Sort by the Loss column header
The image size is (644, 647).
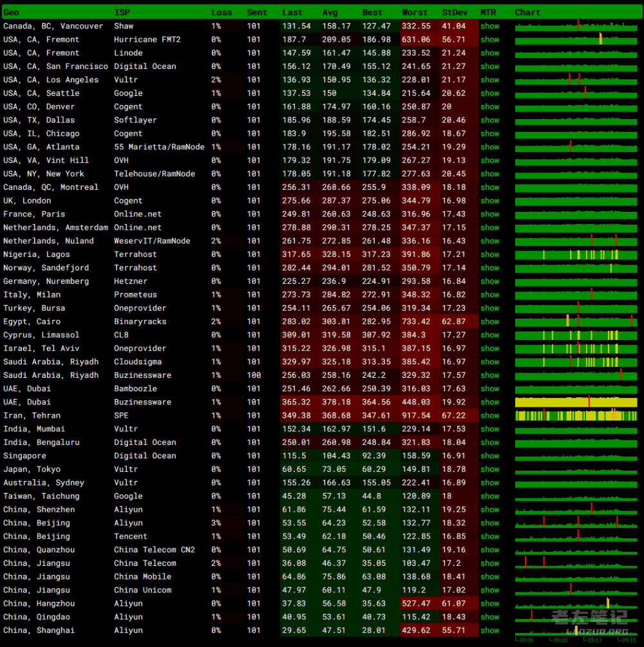pyautogui.click(x=222, y=12)
